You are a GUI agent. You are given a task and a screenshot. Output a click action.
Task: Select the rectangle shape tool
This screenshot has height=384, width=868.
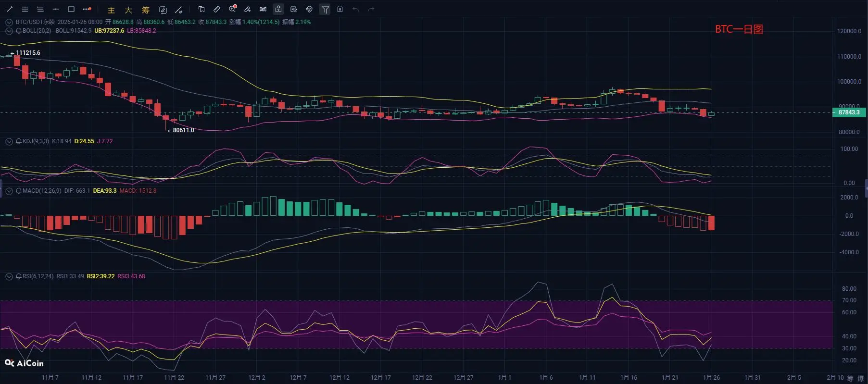pos(71,9)
